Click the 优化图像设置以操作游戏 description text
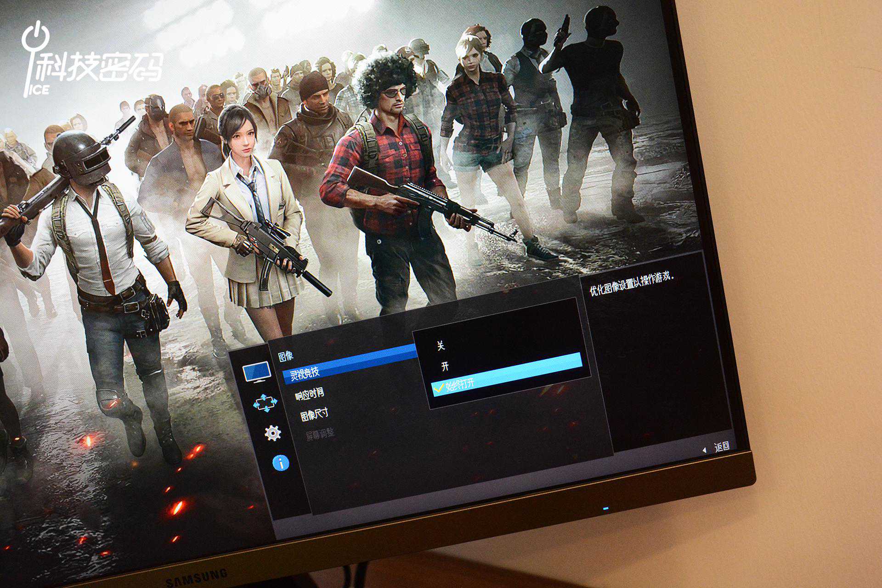 coord(632,284)
